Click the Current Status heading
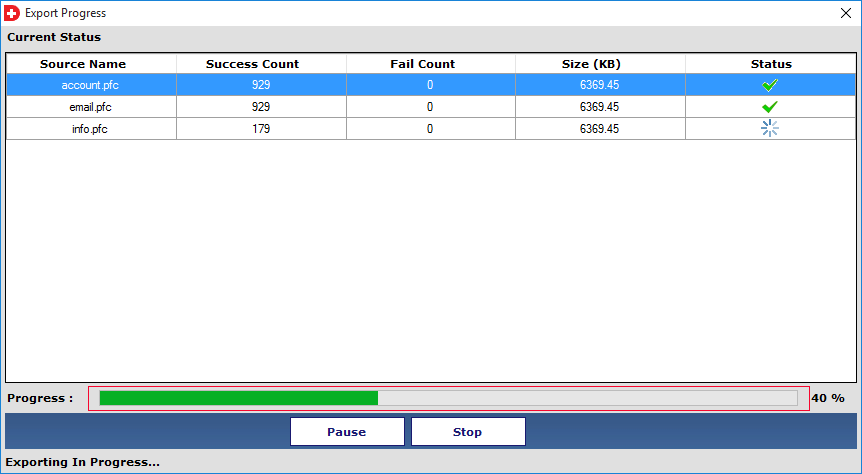This screenshot has width=862, height=474. click(54, 37)
